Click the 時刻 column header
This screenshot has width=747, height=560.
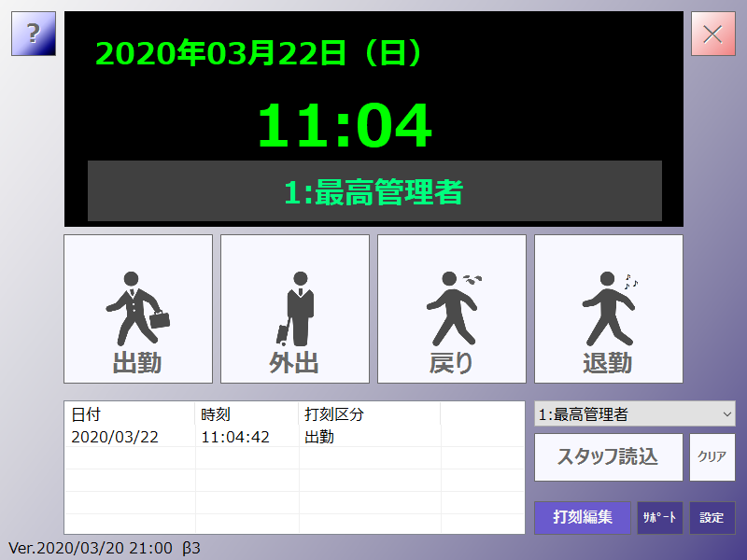pyautogui.click(x=216, y=414)
